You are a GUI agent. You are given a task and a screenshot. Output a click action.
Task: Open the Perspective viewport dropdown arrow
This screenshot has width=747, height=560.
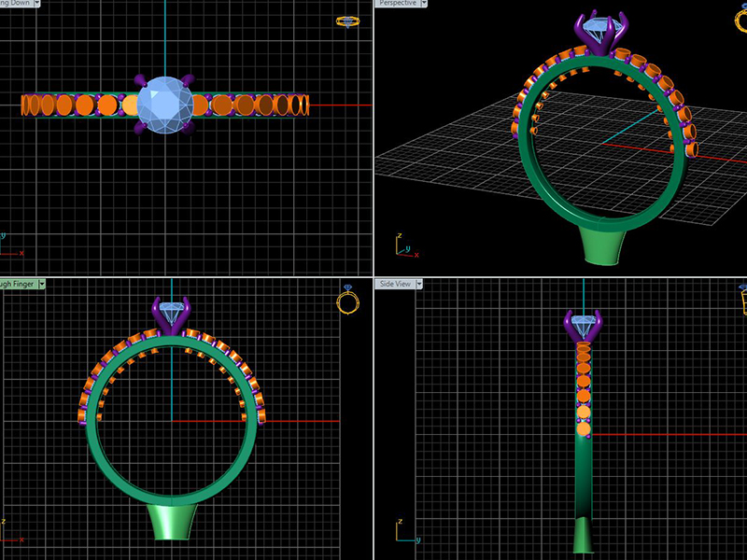pyautogui.click(x=422, y=4)
